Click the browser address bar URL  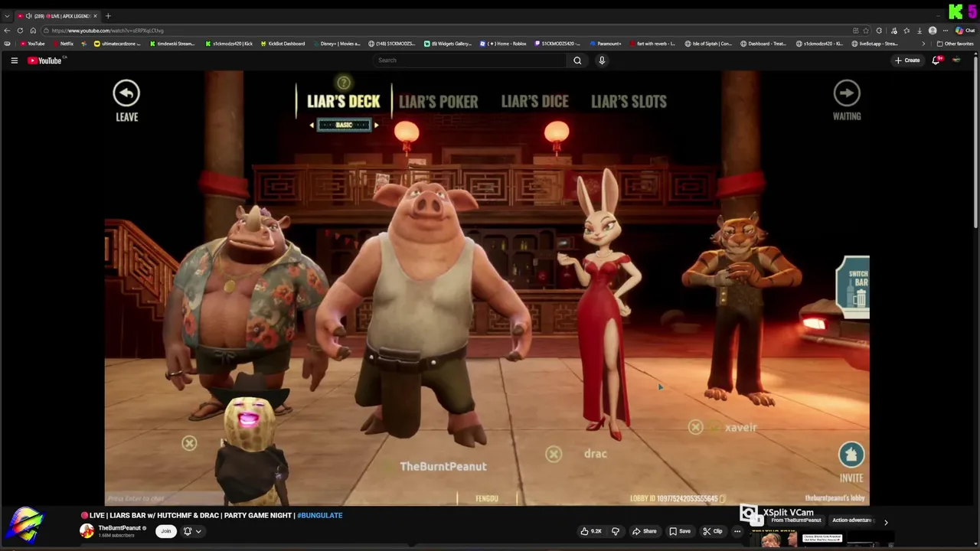tap(107, 31)
